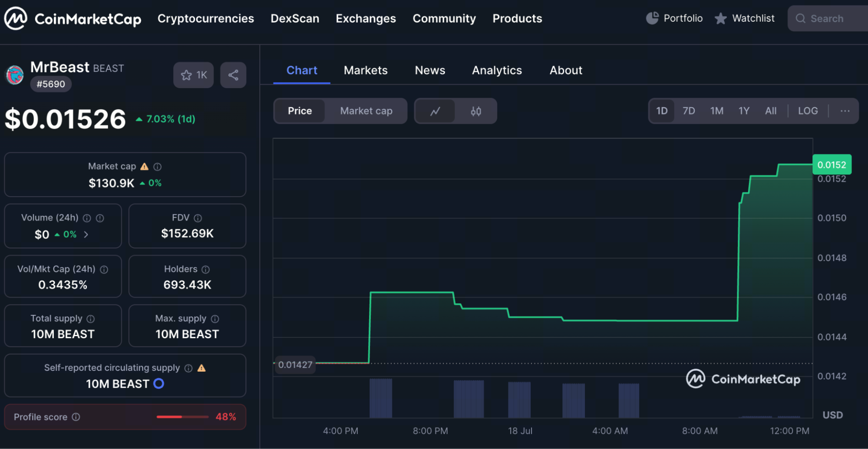Click the $152.69K FDV value
The image size is (868, 449).
[x=188, y=234]
